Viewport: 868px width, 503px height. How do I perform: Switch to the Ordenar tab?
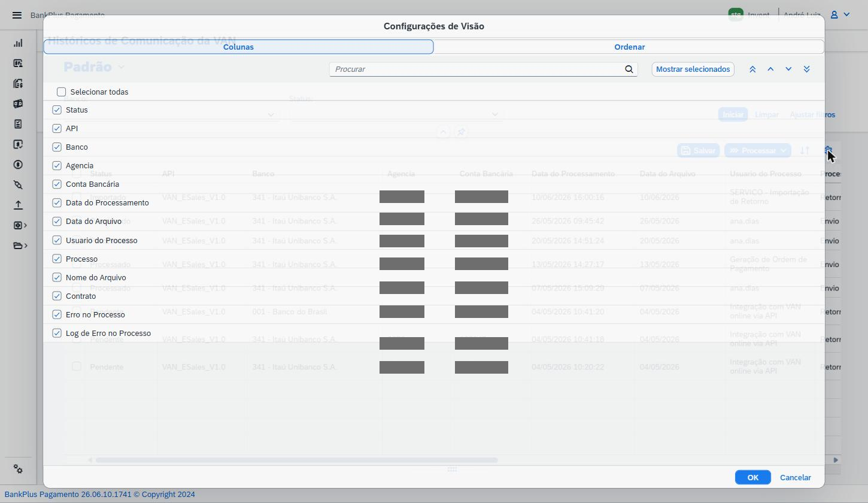pos(629,47)
